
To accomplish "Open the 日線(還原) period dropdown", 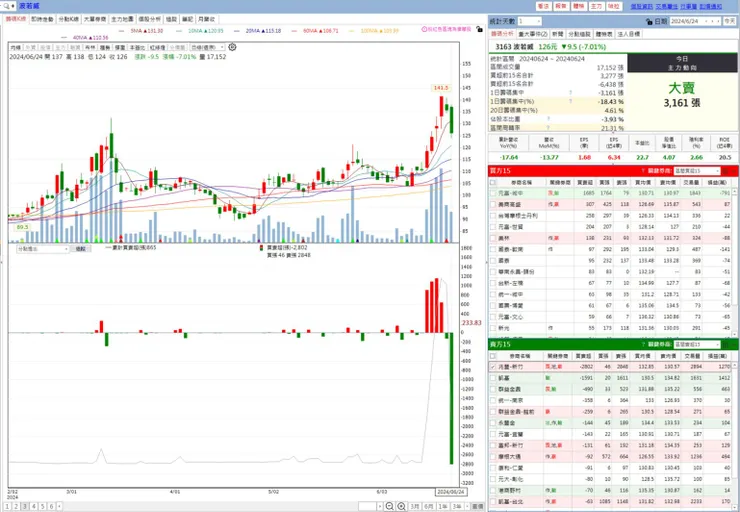I will click(208, 47).
